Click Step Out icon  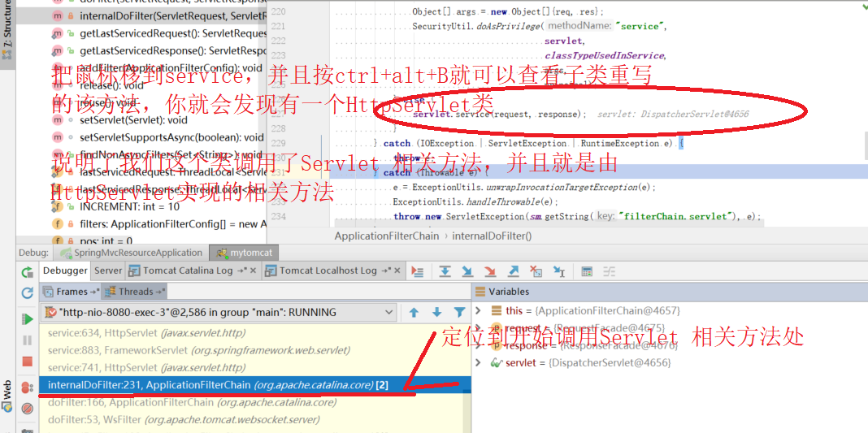coord(513,271)
